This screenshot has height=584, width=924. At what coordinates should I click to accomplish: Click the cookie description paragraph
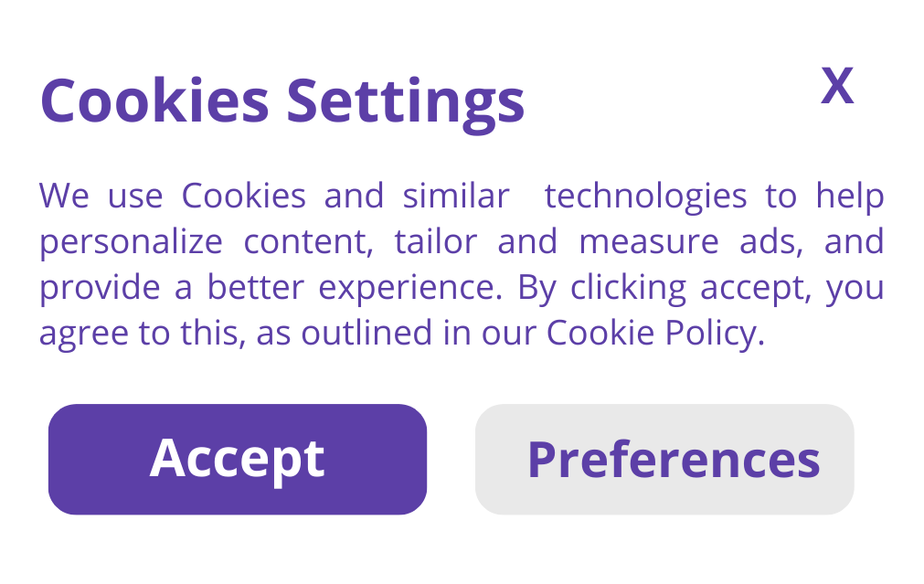(461, 265)
